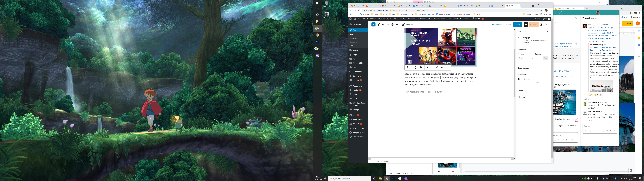The height and width of the screenshot is (181, 644).
Task: Collapse the WordPress admin menu
Action: 358,137
